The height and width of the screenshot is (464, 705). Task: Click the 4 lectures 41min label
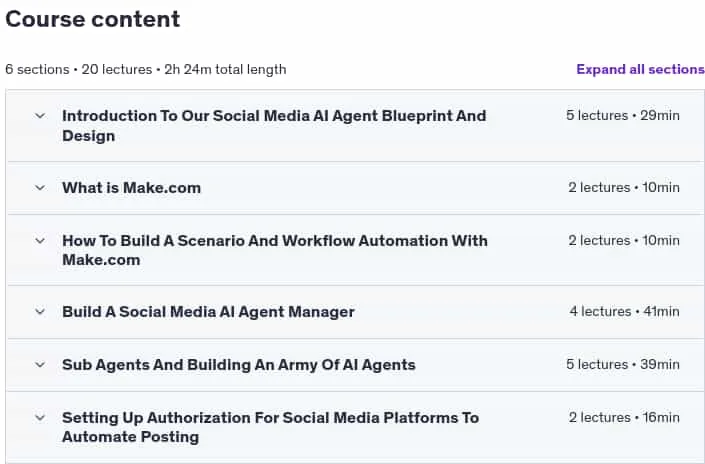pyautogui.click(x=625, y=312)
